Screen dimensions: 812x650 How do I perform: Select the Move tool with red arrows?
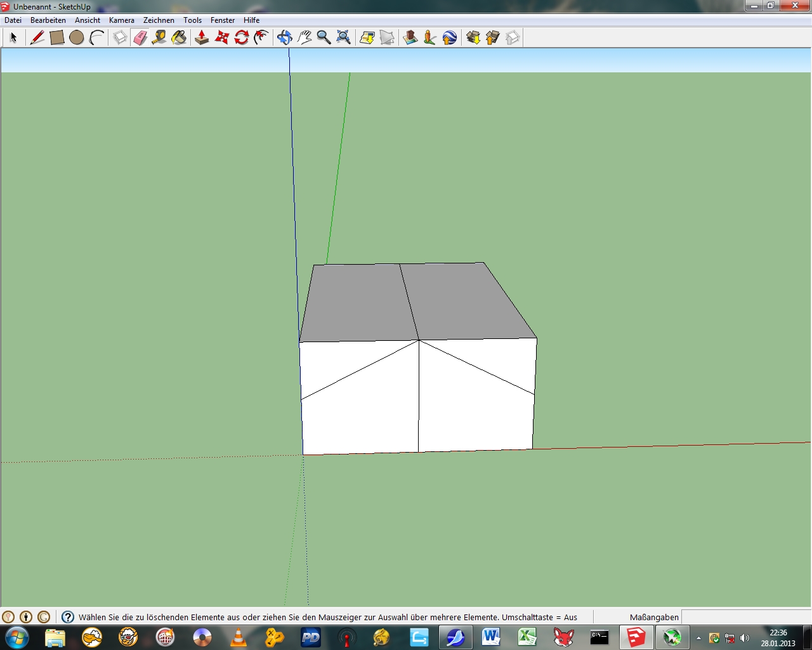pos(221,37)
